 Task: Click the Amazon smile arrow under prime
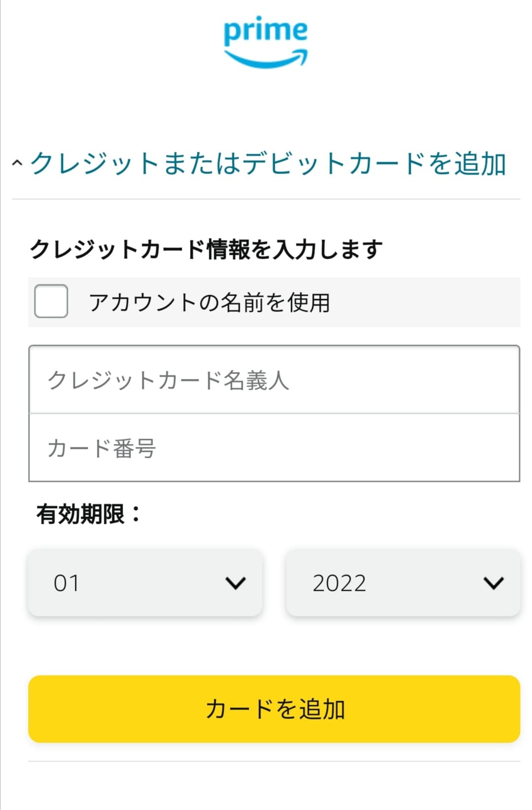(266, 58)
